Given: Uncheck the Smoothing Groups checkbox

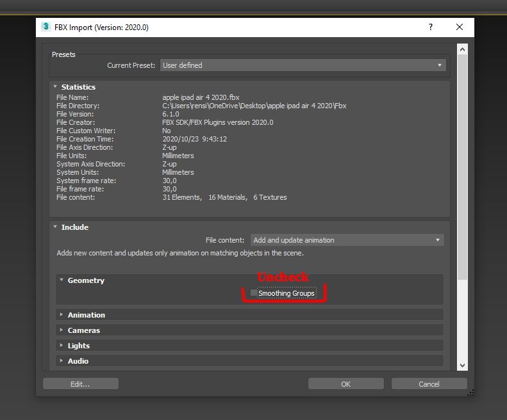Looking at the screenshot, I should pos(254,293).
